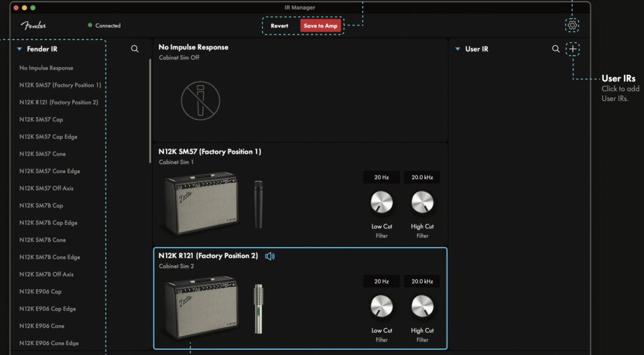Select N12K E906 Cap list entry
Screen dimensions: 644x355
(40, 292)
